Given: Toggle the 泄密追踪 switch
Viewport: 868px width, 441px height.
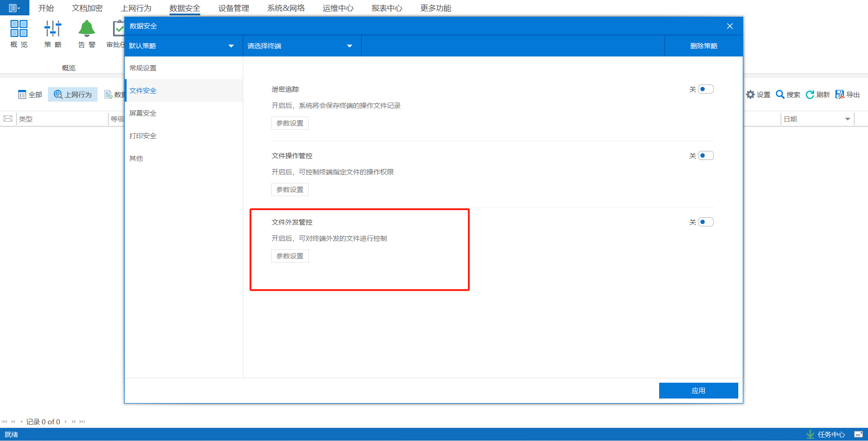Looking at the screenshot, I should [x=706, y=89].
